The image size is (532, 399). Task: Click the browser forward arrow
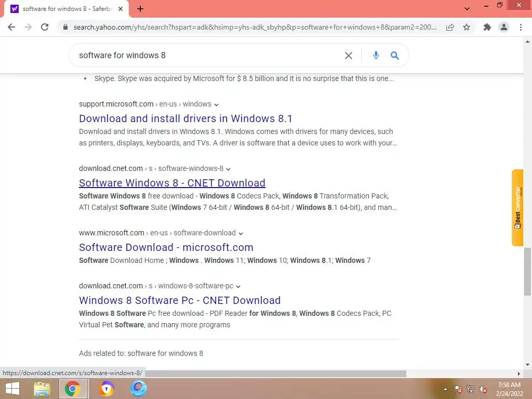pos(28,27)
